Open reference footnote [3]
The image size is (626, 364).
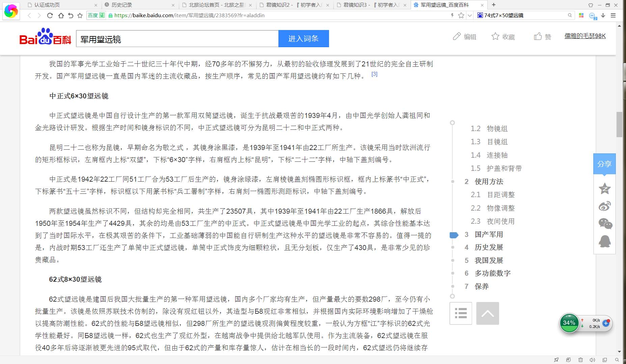tap(374, 74)
